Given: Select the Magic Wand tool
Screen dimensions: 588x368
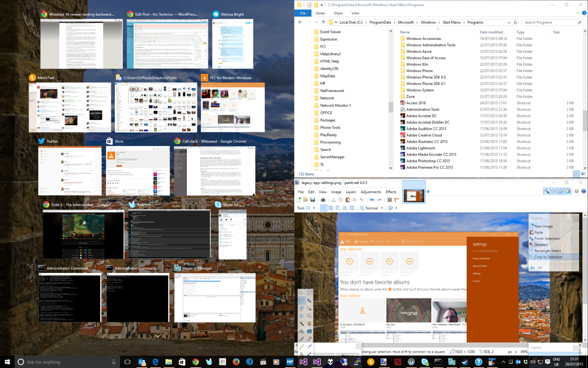Looking at the screenshot, I should coord(302,323).
